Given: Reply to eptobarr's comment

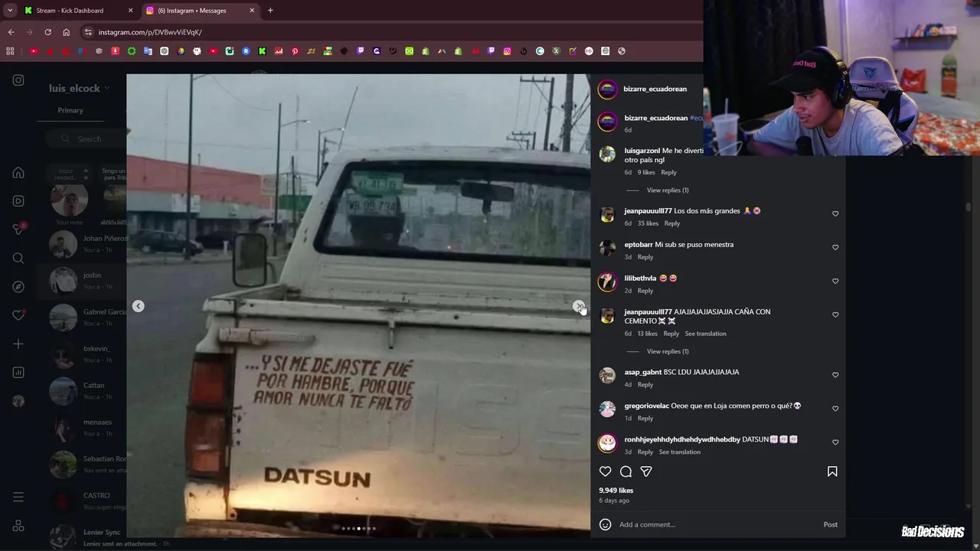Looking at the screenshot, I should click(x=645, y=257).
